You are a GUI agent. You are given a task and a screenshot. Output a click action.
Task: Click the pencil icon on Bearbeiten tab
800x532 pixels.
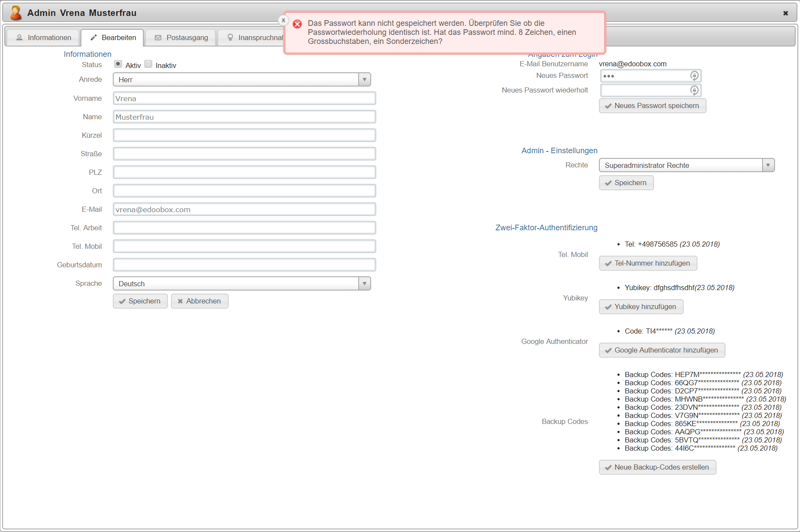93,38
